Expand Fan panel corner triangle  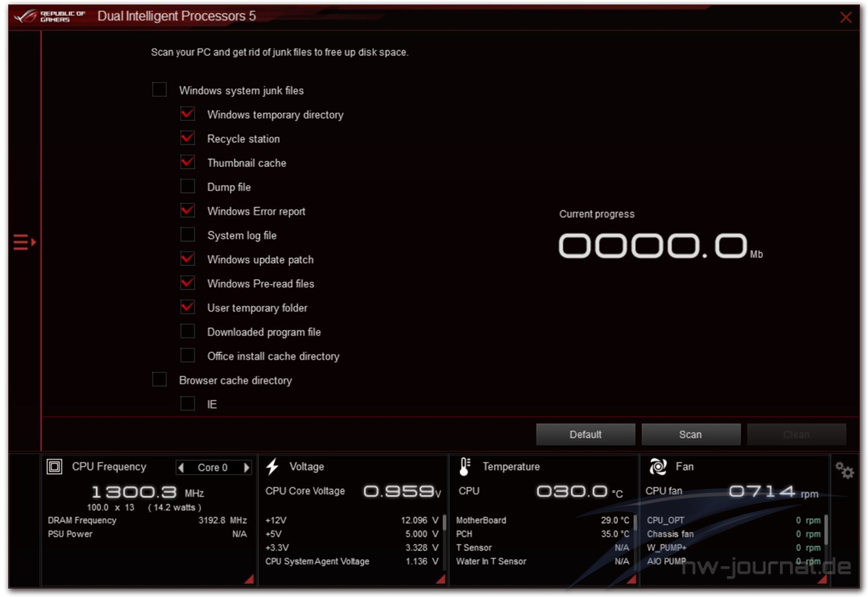(822, 579)
